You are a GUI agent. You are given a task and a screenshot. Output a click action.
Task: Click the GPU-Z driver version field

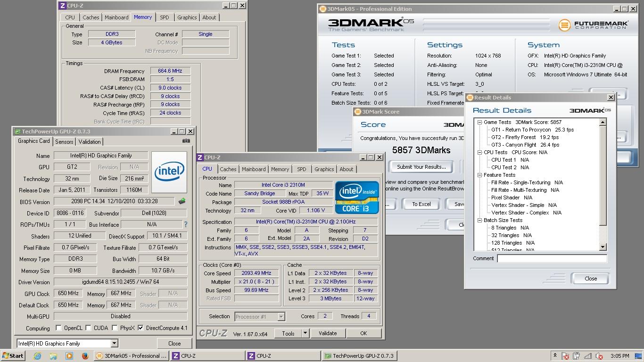click(x=120, y=282)
